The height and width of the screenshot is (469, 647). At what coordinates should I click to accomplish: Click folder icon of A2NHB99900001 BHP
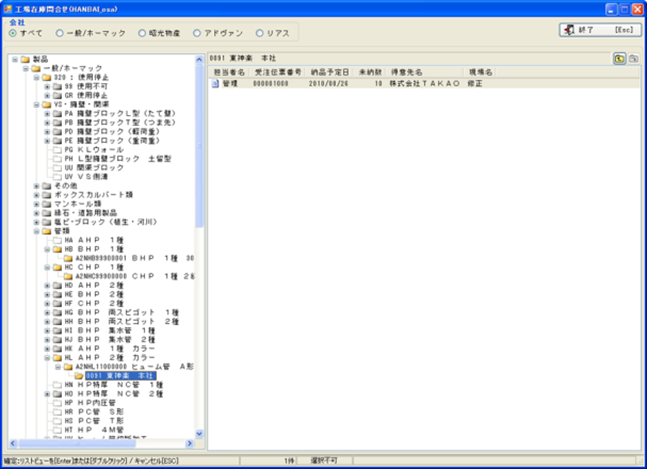(x=68, y=259)
